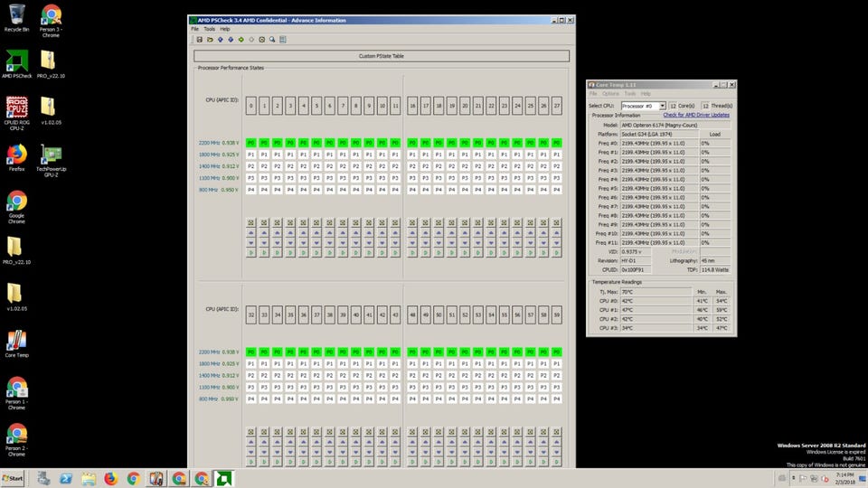This screenshot has width=868, height=488.
Task: Open the File menu in PSCheck
Action: [x=194, y=29]
